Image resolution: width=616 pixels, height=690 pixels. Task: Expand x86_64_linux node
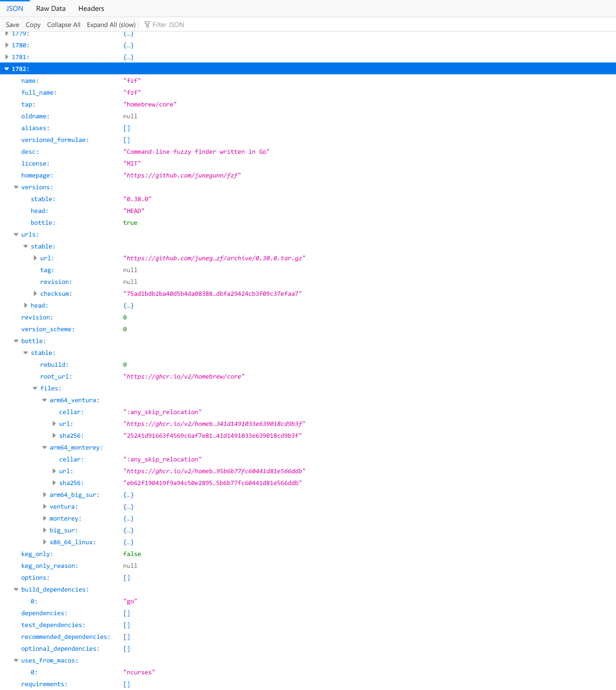tap(44, 542)
